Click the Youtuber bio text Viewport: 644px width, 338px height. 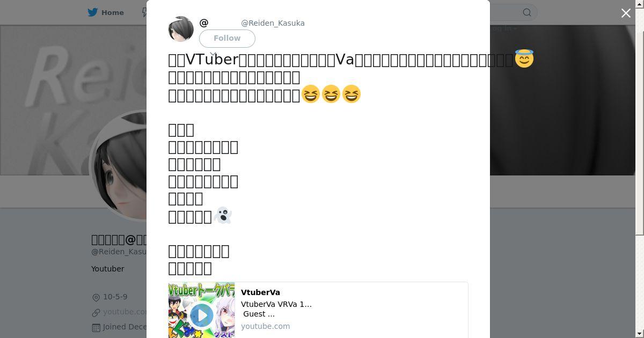[107, 269]
